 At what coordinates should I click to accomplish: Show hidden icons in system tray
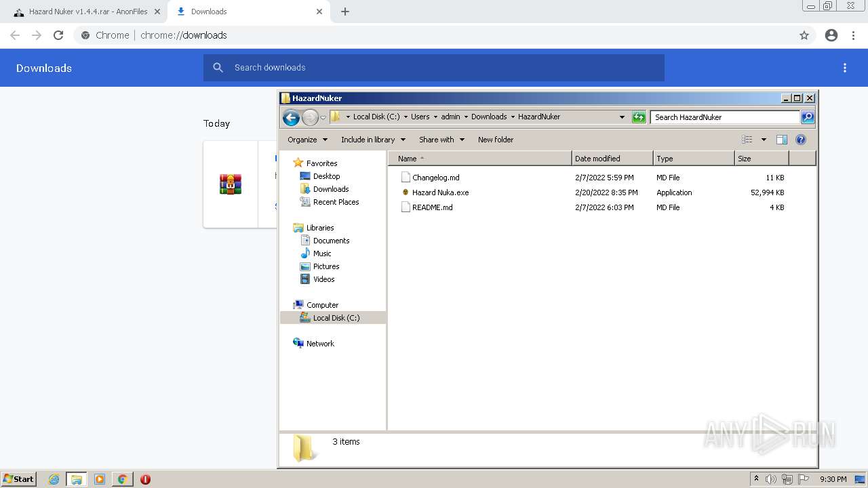pos(756,479)
